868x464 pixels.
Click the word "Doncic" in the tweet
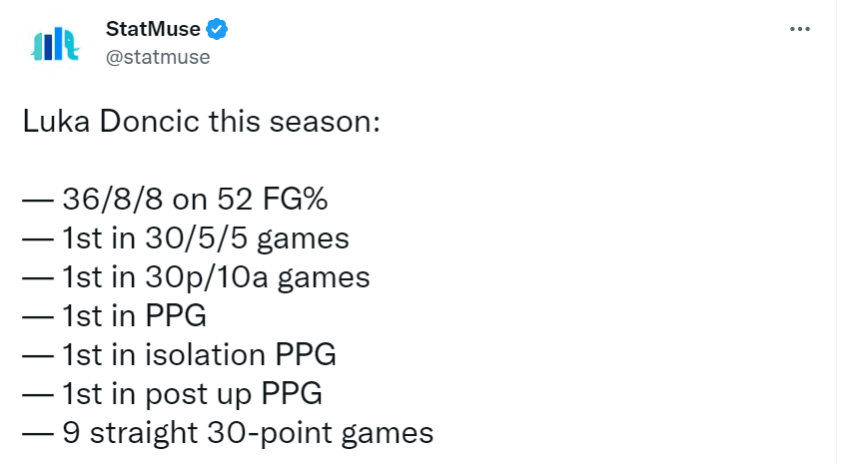point(149,121)
